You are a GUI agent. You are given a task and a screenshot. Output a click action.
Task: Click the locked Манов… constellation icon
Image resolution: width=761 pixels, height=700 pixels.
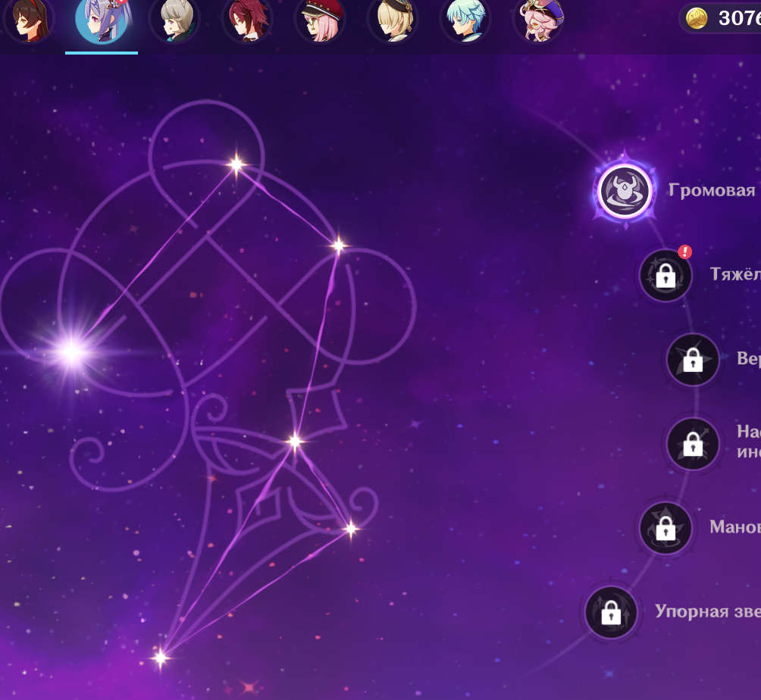coord(665,527)
